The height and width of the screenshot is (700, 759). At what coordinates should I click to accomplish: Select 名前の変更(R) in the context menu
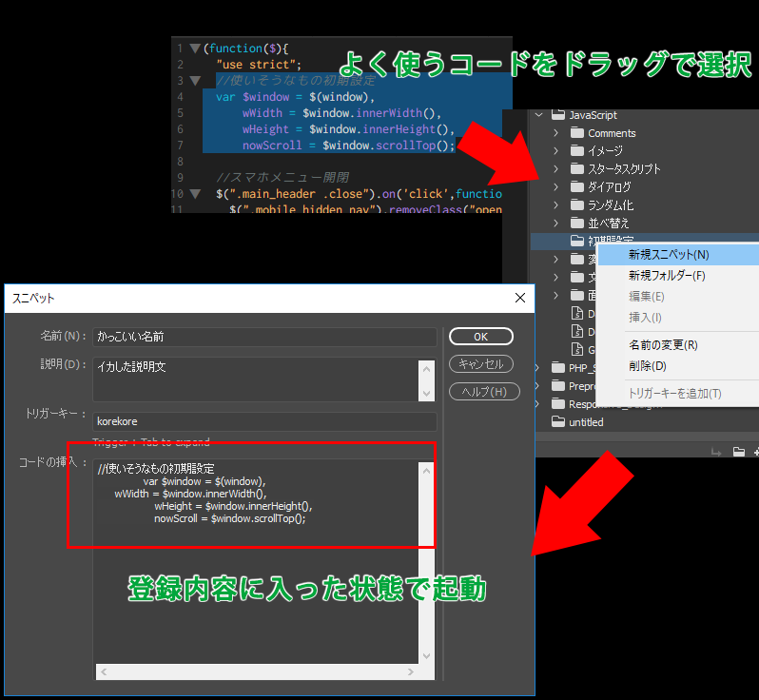(663, 345)
